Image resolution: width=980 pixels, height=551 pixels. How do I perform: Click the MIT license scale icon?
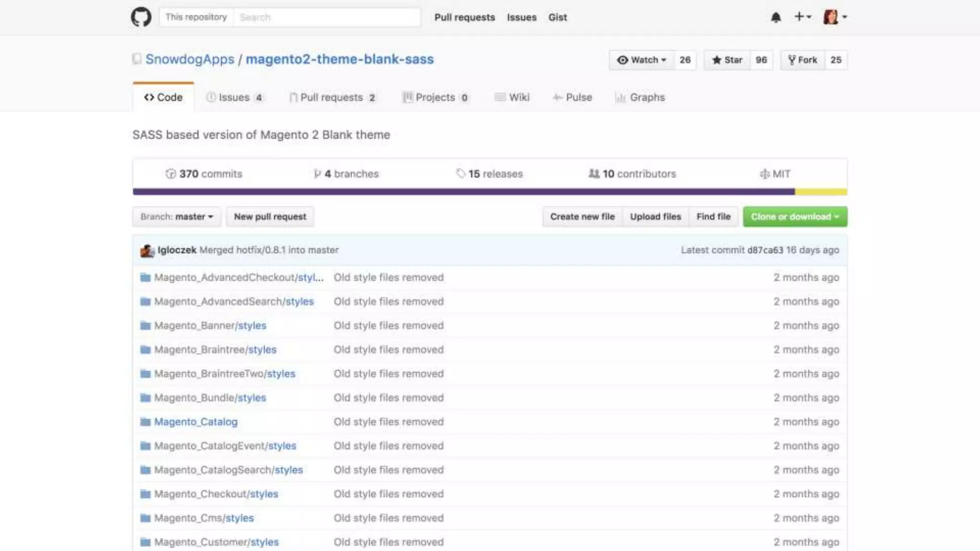[x=764, y=174]
